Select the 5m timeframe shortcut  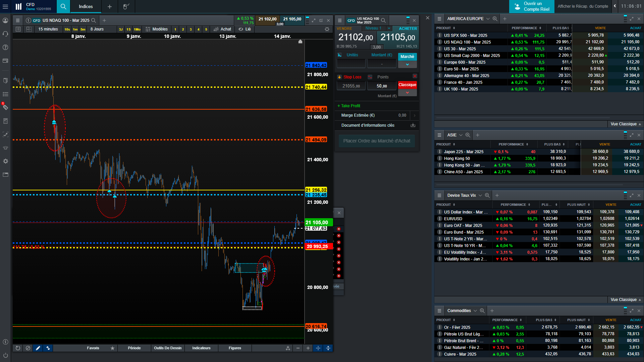click(83, 29)
